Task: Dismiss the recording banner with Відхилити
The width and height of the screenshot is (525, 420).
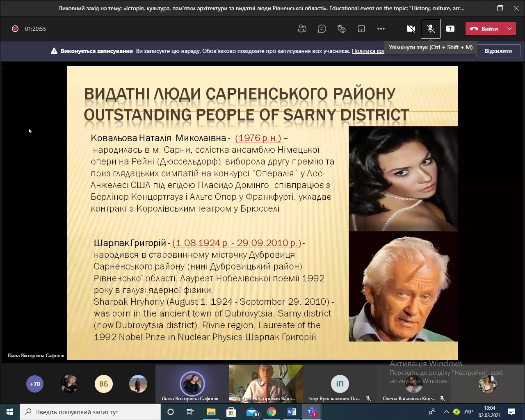Action: tap(498, 51)
